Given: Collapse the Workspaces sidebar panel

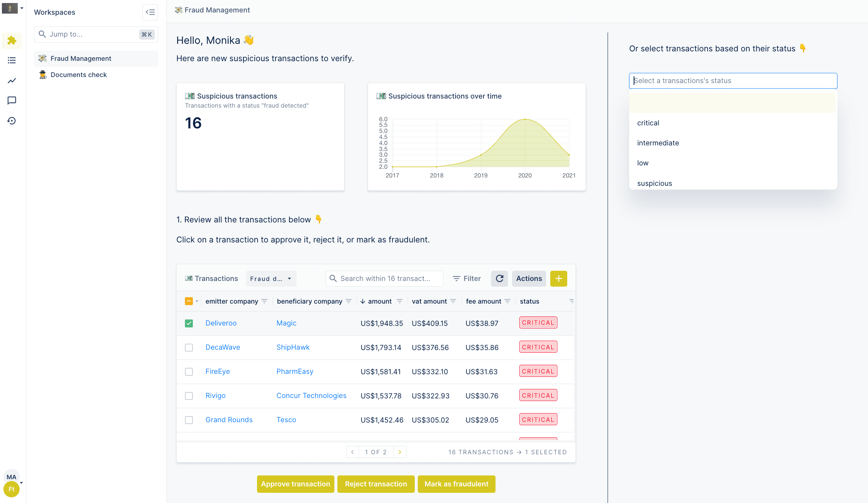Looking at the screenshot, I should [150, 12].
